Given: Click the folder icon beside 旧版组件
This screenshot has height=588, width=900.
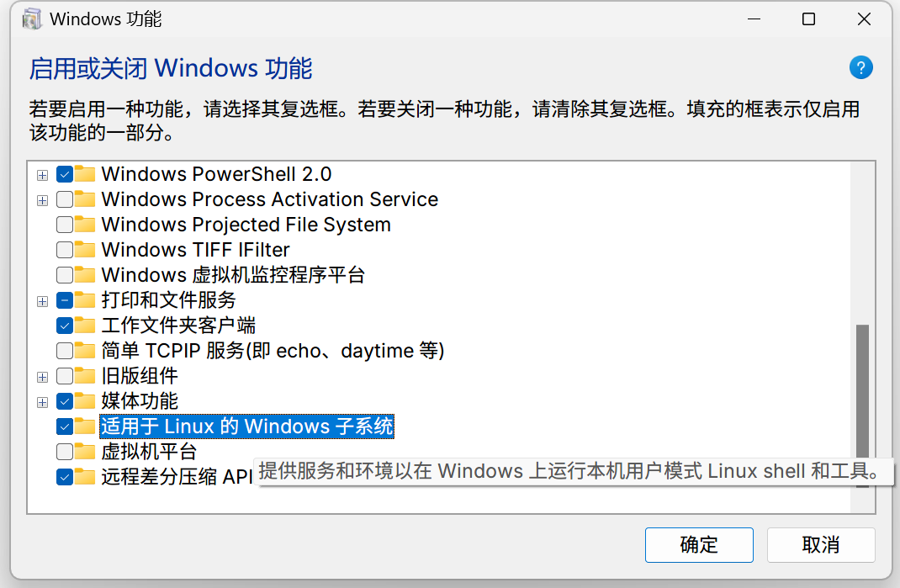Looking at the screenshot, I should (x=85, y=376).
